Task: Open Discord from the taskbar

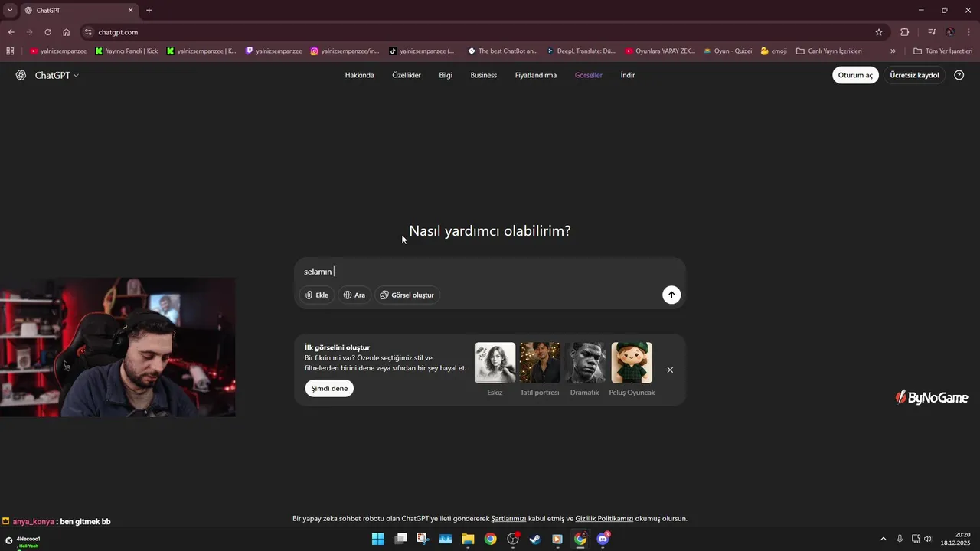Action: [603, 539]
